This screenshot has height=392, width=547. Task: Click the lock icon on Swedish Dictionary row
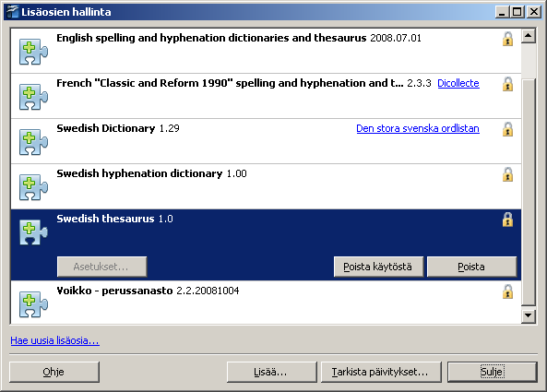507,129
